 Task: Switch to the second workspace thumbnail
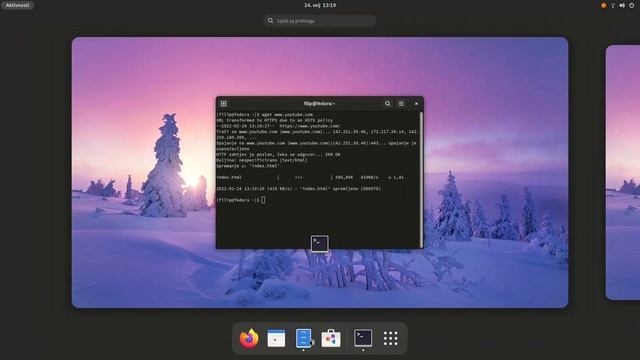click(622, 172)
